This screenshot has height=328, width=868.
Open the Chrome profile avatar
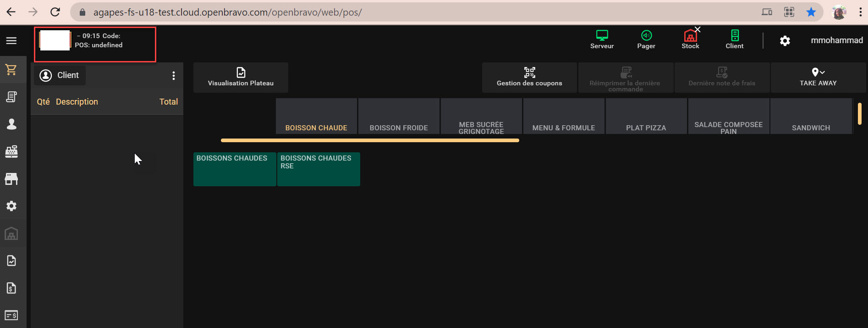click(839, 12)
